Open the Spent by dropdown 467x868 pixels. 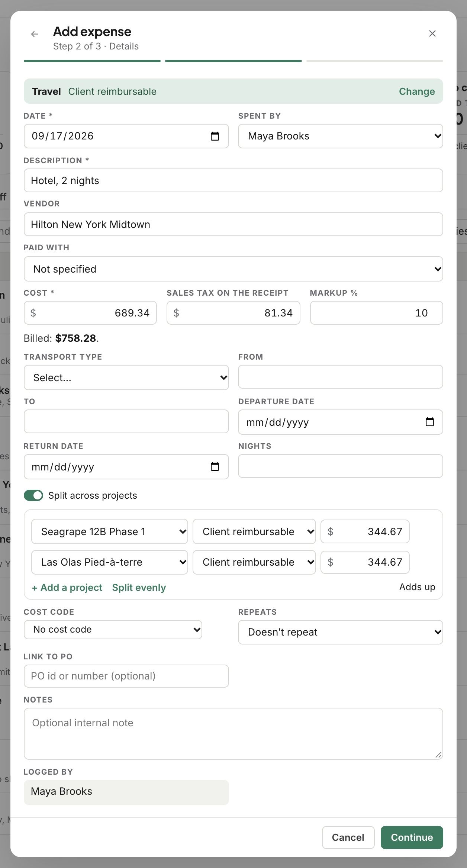[x=340, y=136]
